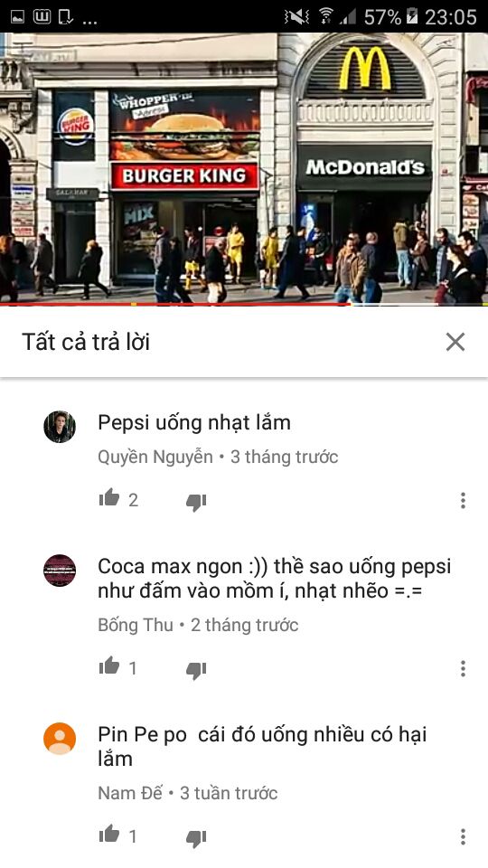Tap Nam Đế's orange default avatar
Image resolution: width=488 pixels, height=868 pixels.
tap(60, 739)
